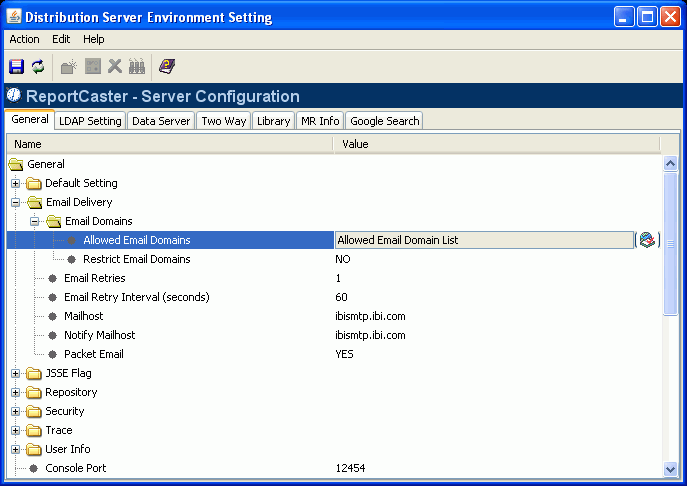Click the Packet Email value YES

(x=344, y=354)
